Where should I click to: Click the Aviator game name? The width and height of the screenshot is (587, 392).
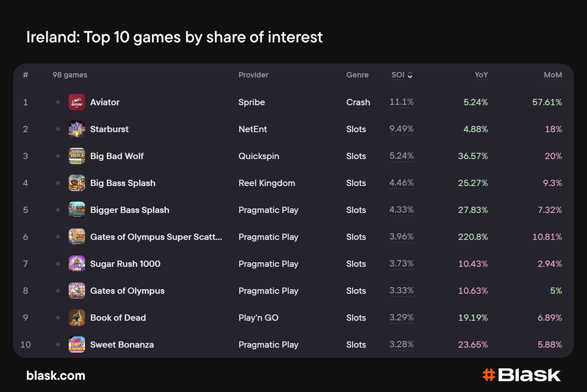pos(105,102)
